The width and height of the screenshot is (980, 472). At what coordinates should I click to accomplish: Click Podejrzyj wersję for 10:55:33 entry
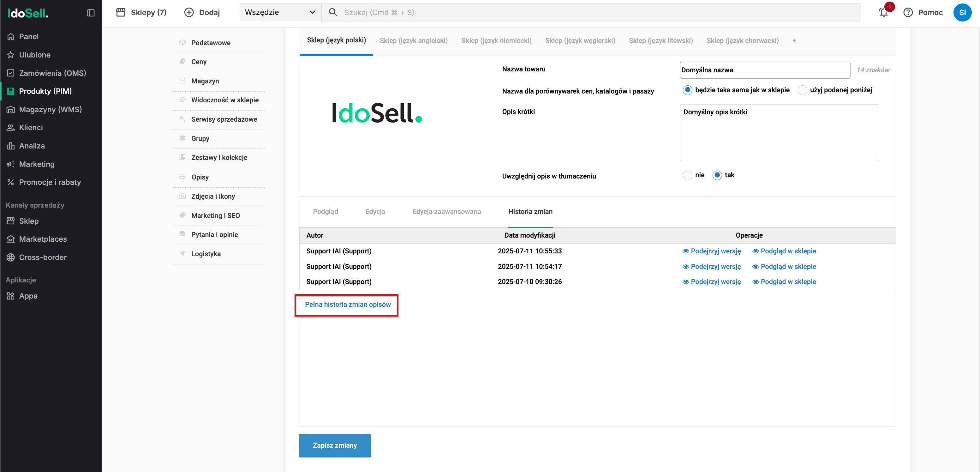(x=711, y=251)
